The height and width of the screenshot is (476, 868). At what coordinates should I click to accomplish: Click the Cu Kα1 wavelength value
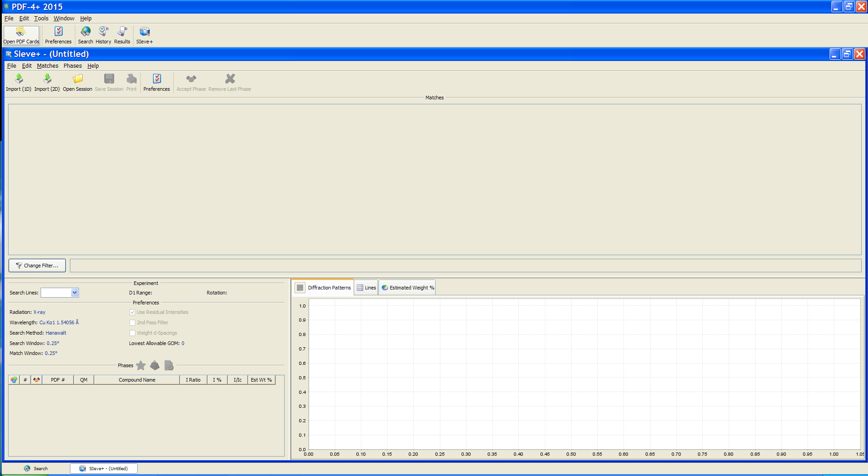pos(59,322)
